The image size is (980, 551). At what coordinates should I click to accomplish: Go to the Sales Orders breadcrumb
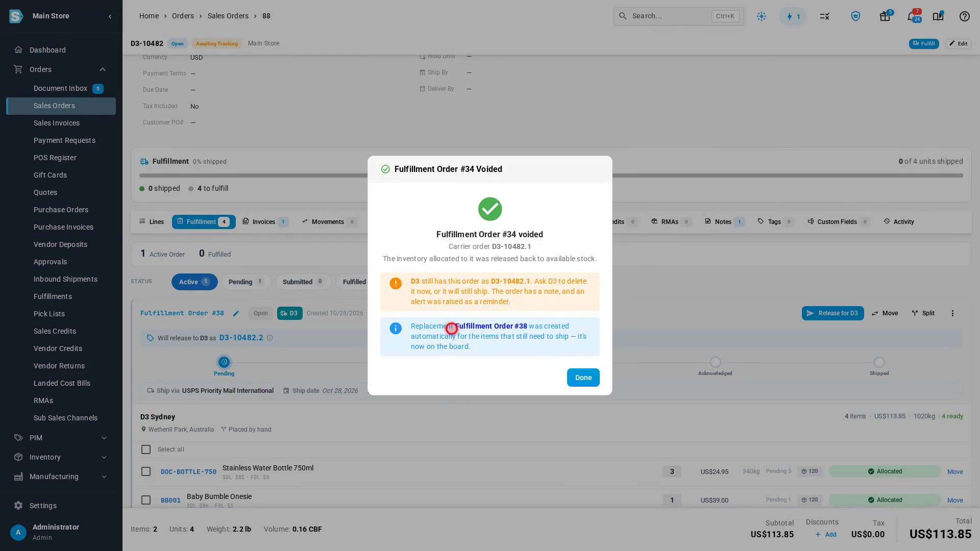(x=228, y=16)
